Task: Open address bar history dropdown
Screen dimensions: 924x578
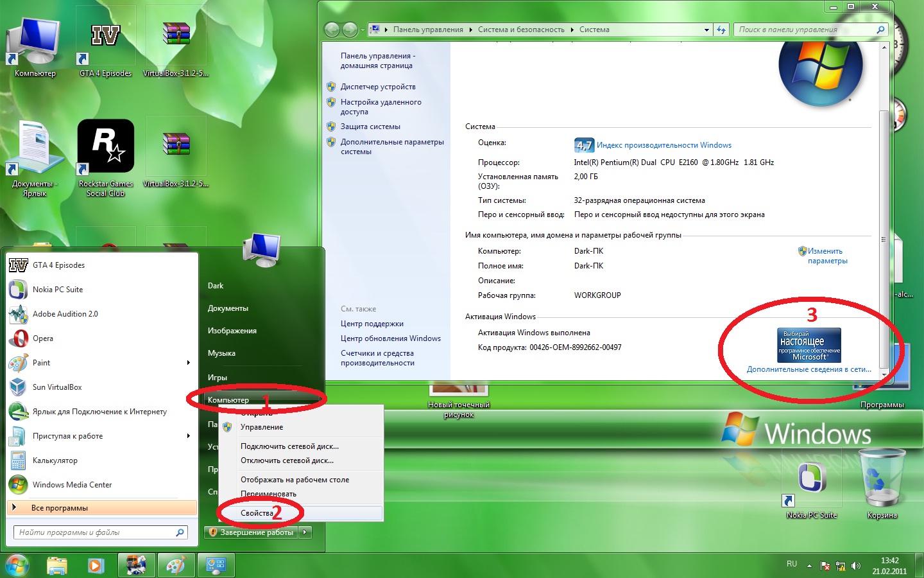Action: pyautogui.click(x=706, y=30)
